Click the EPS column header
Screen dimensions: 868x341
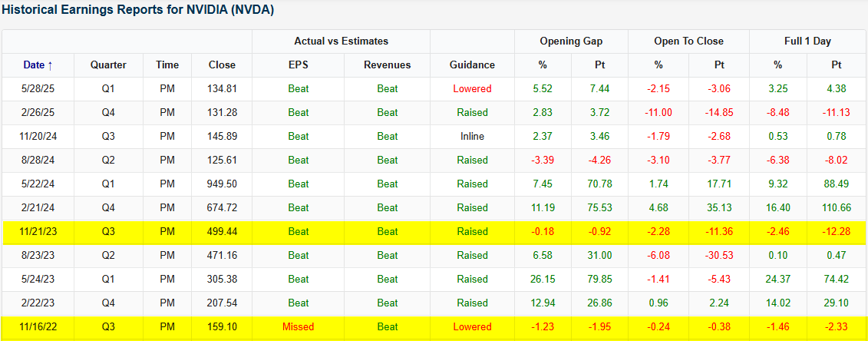coord(299,65)
